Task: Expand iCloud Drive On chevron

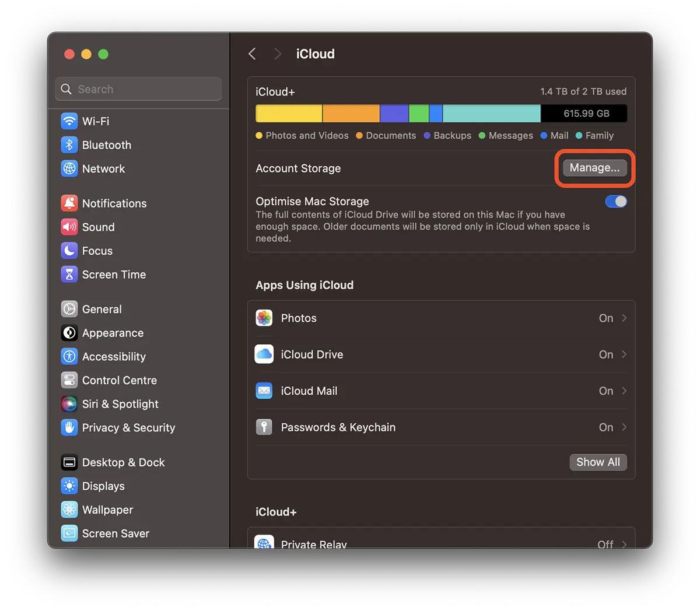Action: click(624, 354)
